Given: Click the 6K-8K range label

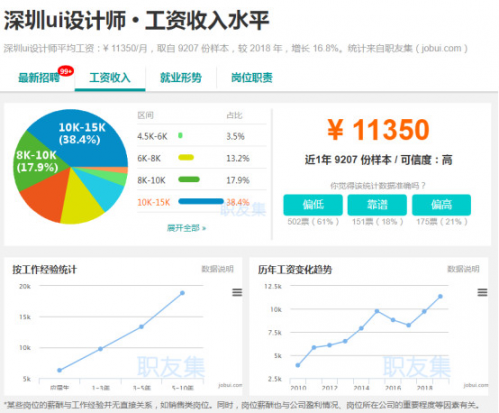Looking at the screenshot, I should (149, 158).
